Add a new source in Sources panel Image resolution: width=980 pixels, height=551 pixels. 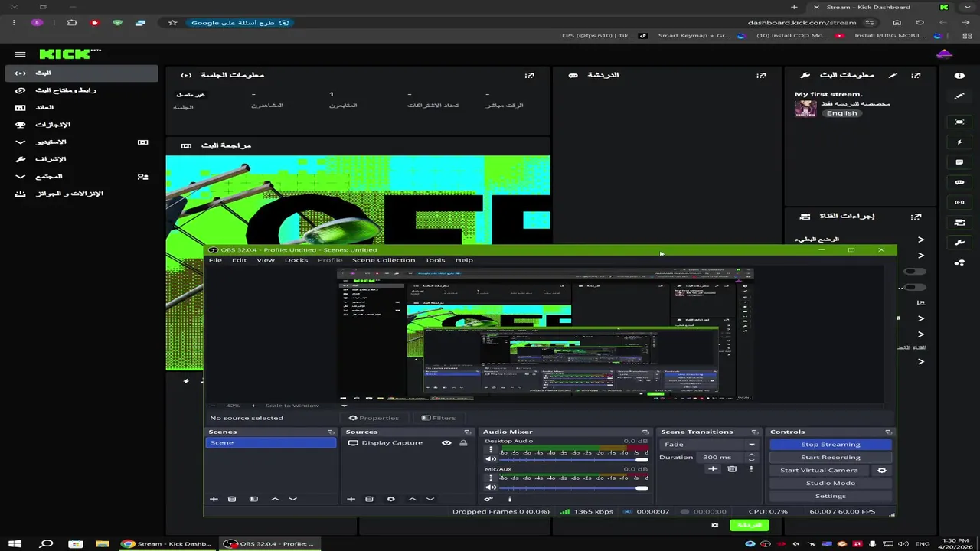pyautogui.click(x=351, y=499)
